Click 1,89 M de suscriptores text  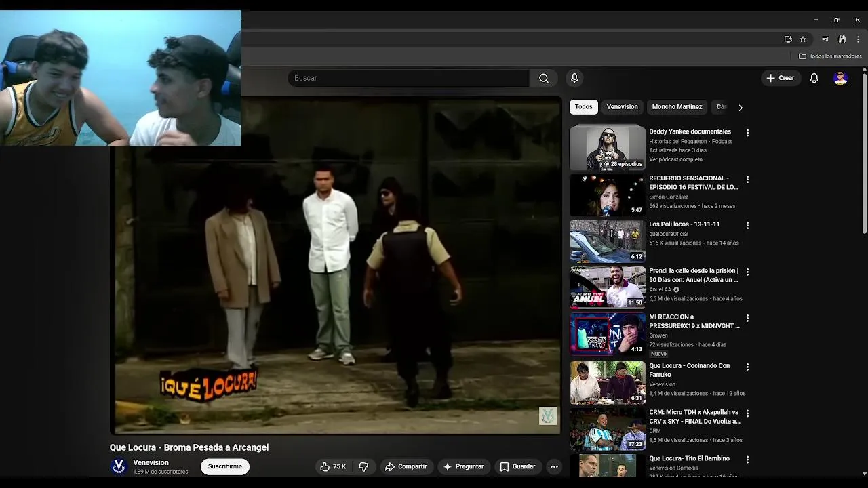[161, 472]
